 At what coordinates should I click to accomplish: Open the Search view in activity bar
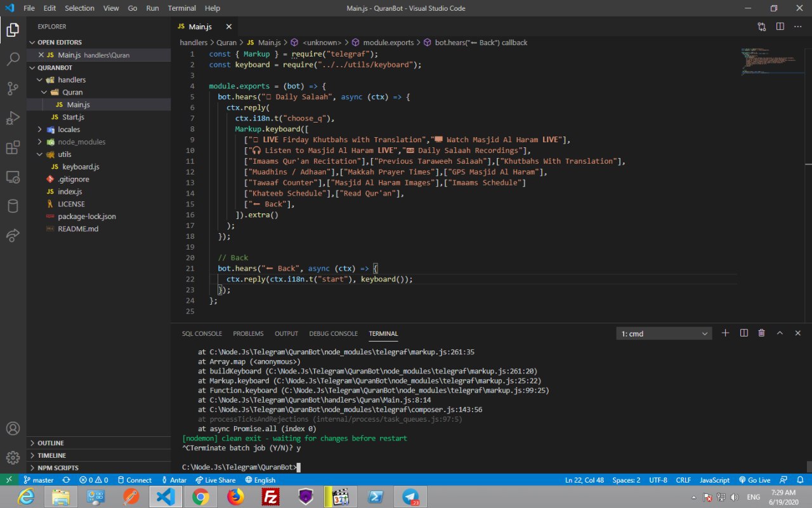(13, 59)
